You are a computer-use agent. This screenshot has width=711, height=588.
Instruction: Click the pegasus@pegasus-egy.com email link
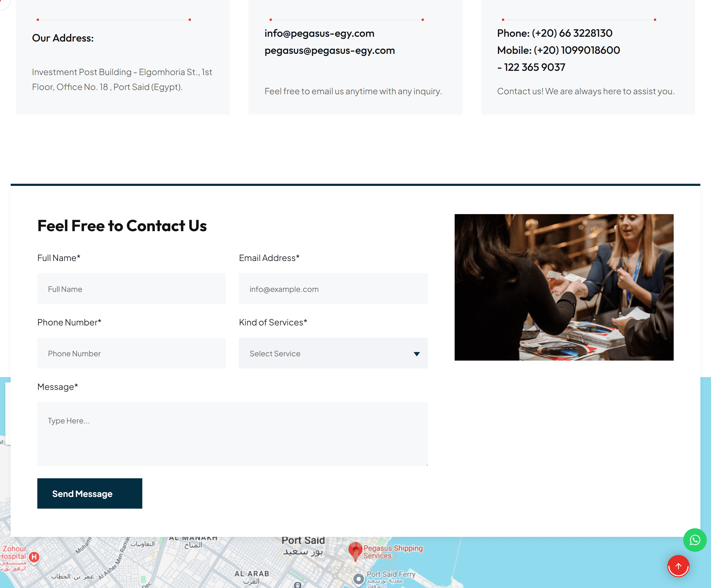click(x=329, y=50)
